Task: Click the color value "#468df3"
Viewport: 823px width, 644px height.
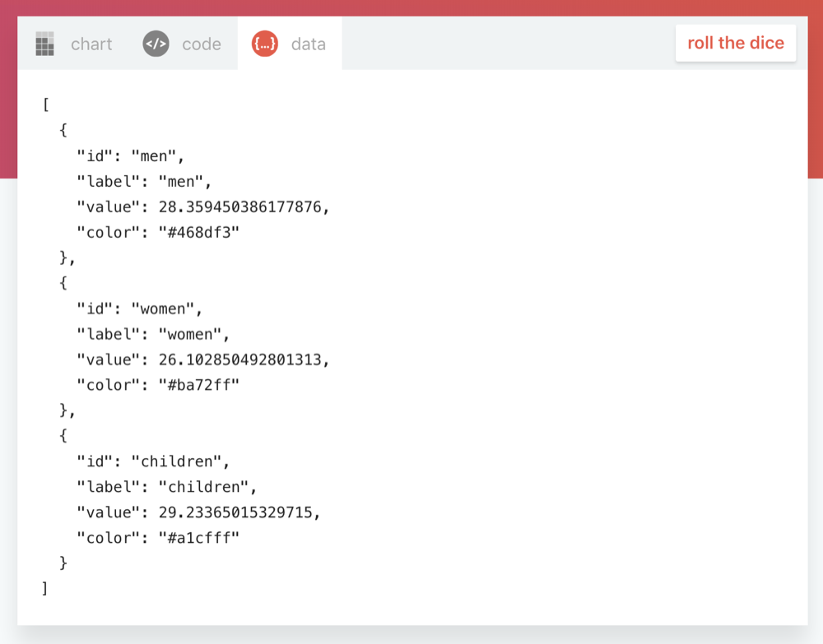Action: click(199, 233)
